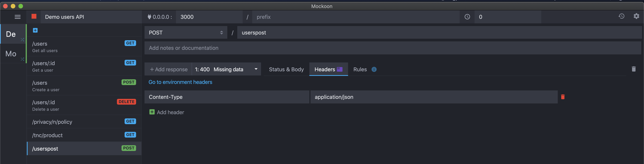Open the hamburger menu icon
Viewport: 644px width, 164px height.
coord(17,17)
